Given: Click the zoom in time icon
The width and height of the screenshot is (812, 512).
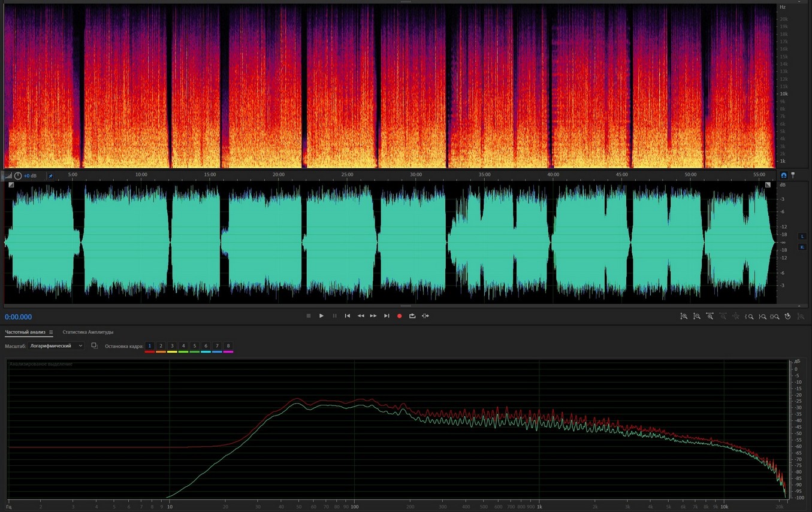Looking at the screenshot, I should tap(710, 316).
